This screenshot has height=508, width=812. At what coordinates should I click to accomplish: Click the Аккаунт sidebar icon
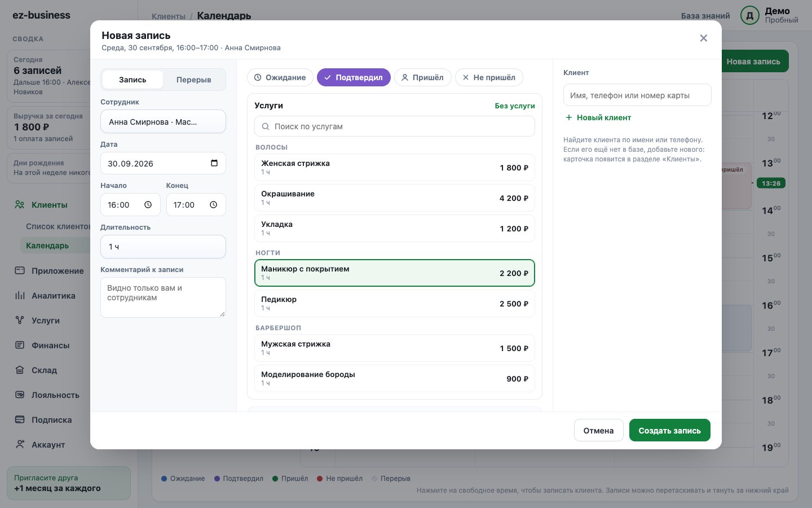(20, 445)
